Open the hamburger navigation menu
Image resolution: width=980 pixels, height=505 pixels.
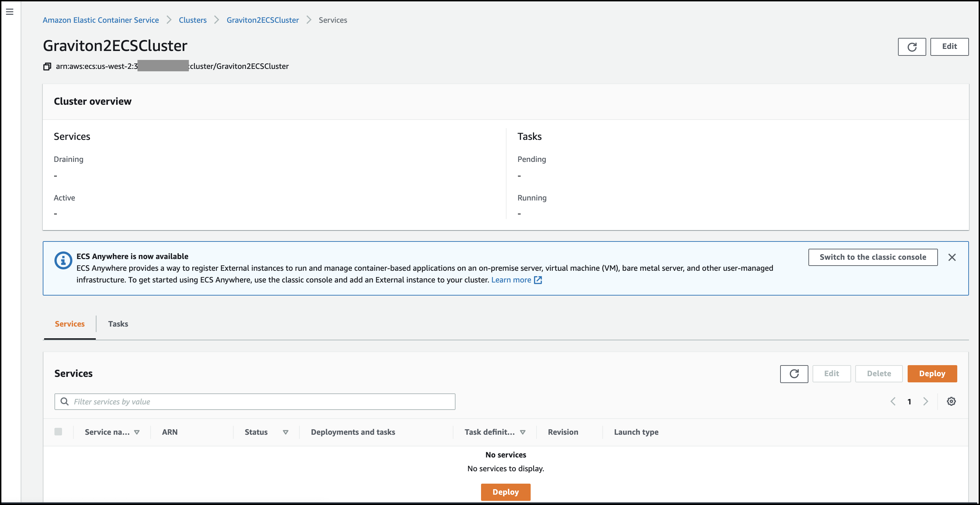pos(10,12)
